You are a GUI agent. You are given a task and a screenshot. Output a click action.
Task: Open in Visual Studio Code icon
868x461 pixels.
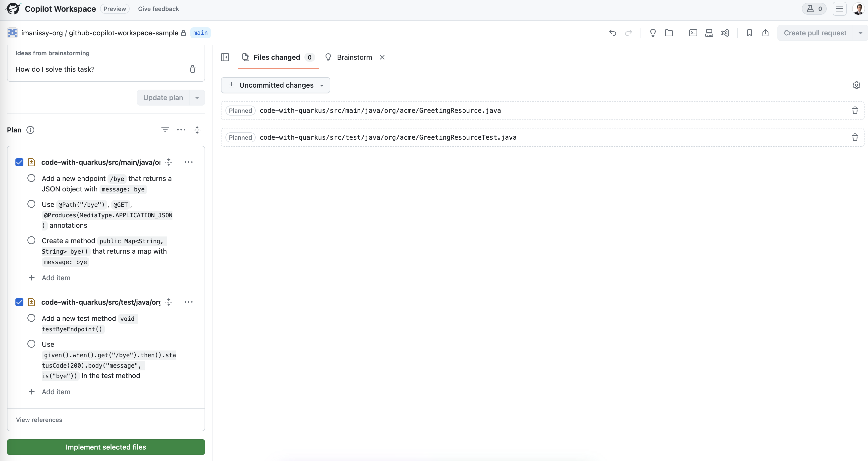[x=725, y=33]
